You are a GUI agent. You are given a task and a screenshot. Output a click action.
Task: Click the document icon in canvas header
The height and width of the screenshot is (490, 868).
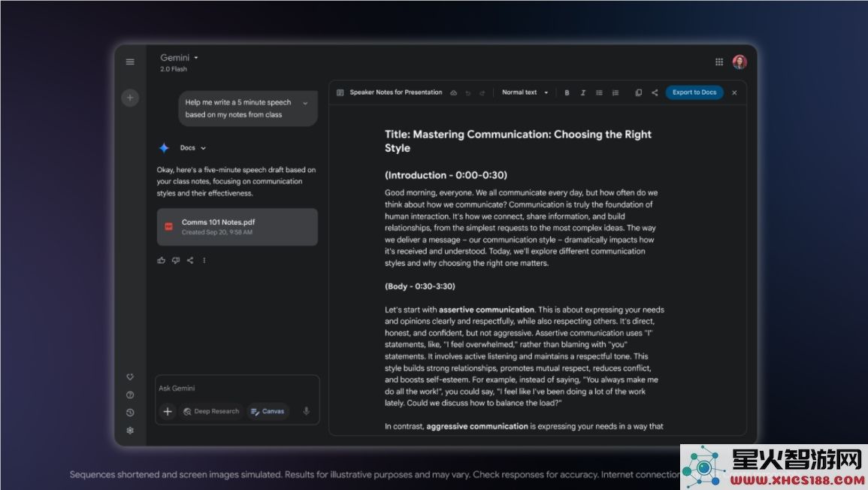340,92
